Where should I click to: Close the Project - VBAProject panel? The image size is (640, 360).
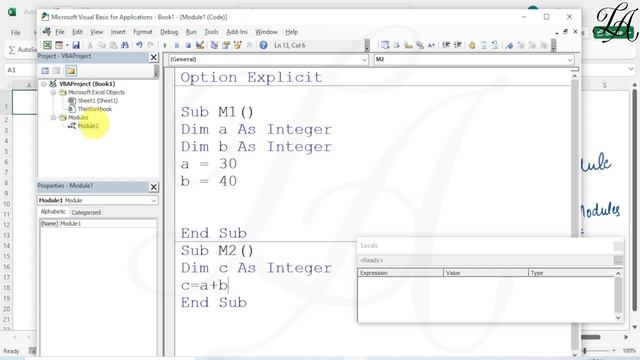[153, 58]
